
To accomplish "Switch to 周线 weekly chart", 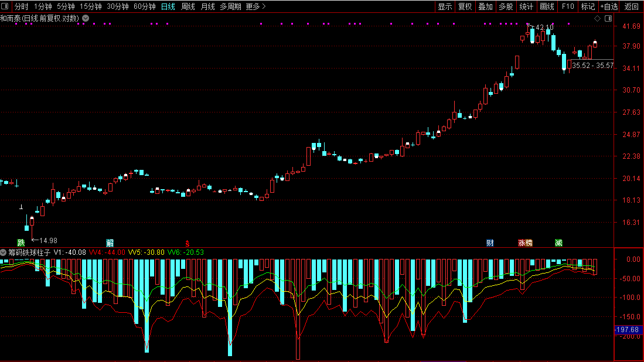I will pyautogui.click(x=188, y=6).
